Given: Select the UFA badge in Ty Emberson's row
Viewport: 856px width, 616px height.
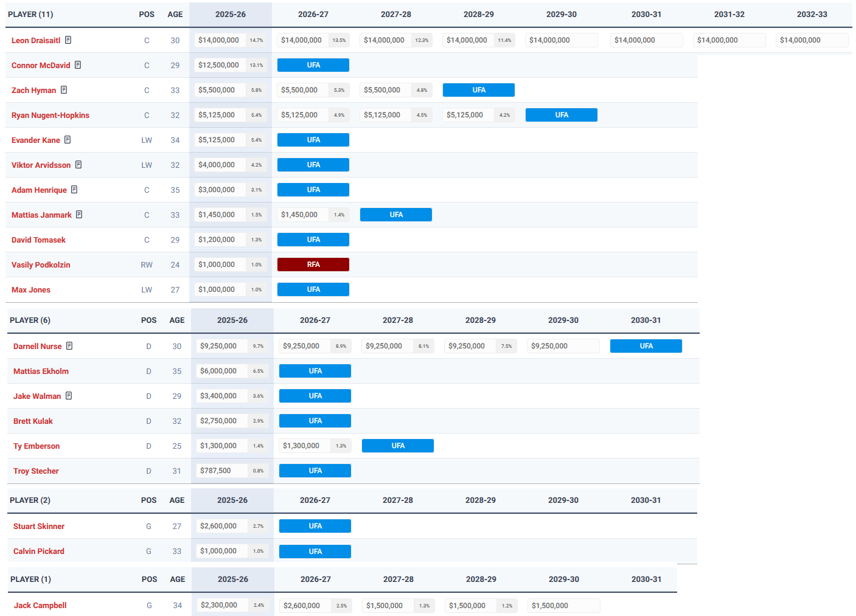Looking at the screenshot, I should pyautogui.click(x=398, y=446).
